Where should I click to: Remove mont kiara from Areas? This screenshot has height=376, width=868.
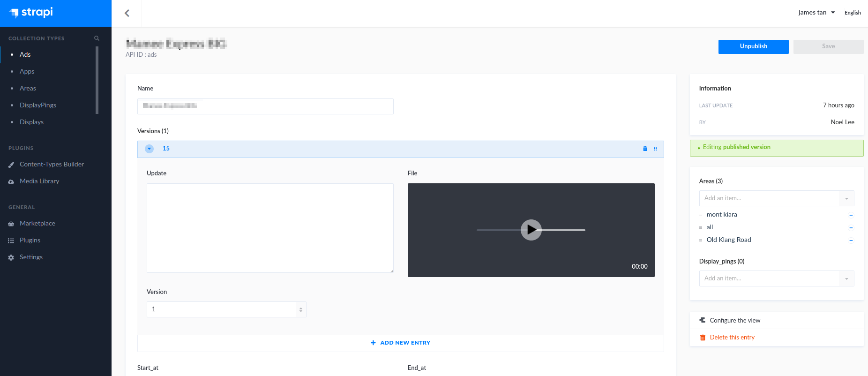click(851, 215)
